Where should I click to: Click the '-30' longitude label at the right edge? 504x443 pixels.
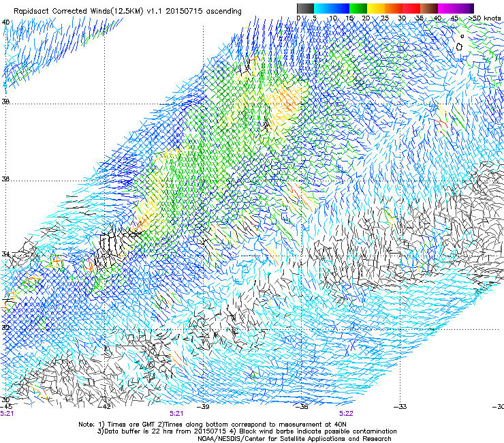pyautogui.click(x=498, y=406)
